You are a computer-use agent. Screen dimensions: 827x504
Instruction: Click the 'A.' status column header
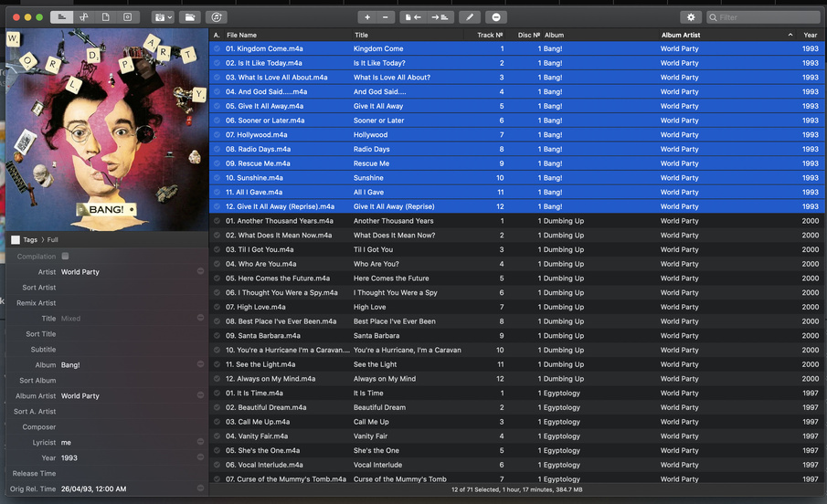coord(217,35)
